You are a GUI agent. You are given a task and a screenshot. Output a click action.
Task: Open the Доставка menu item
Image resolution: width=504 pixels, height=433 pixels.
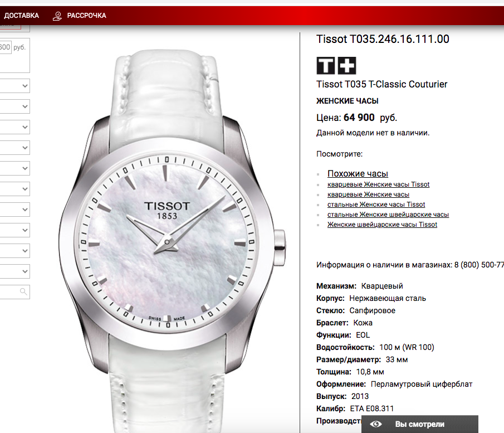tap(21, 16)
